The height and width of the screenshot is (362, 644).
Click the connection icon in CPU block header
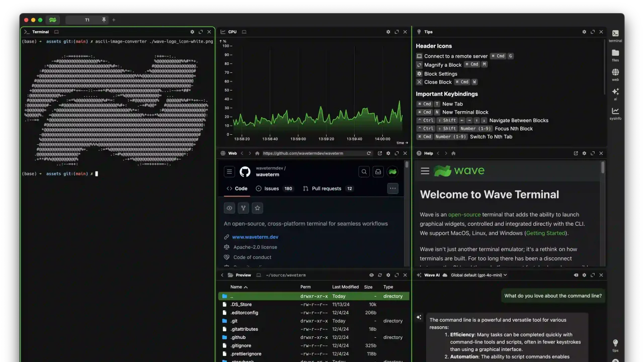click(x=244, y=32)
